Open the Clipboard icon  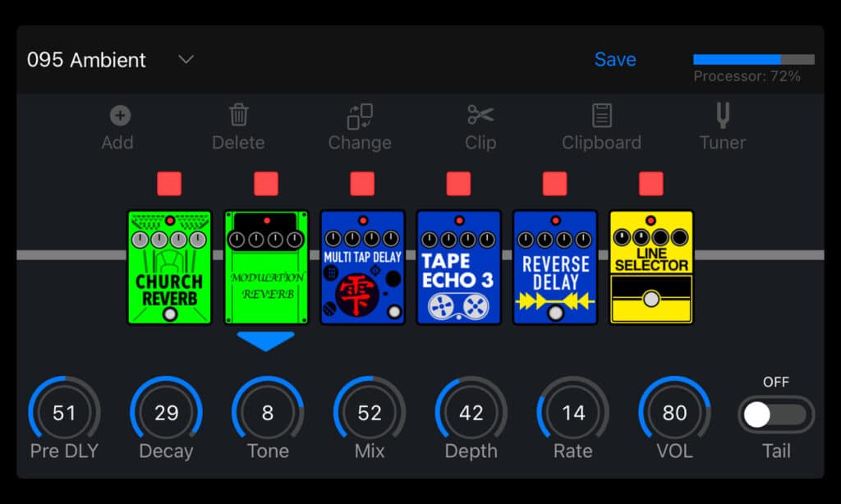tap(602, 115)
